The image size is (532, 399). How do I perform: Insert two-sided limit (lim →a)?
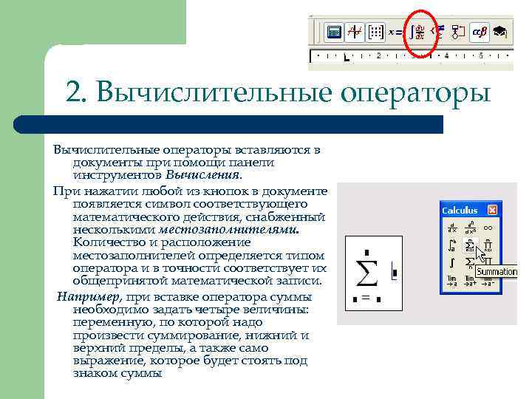click(x=452, y=281)
